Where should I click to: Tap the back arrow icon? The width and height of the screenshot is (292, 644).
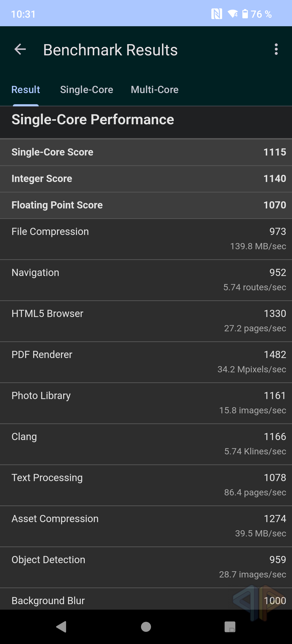pyautogui.click(x=20, y=49)
